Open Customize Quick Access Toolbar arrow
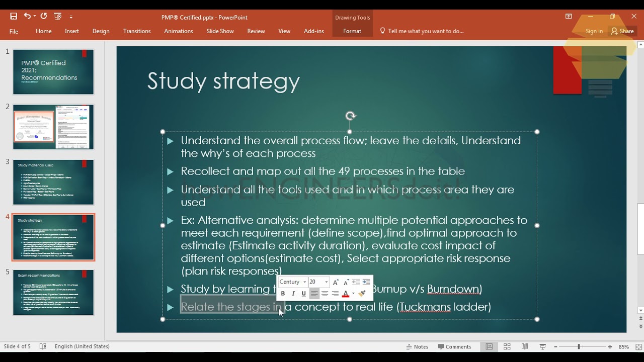The width and height of the screenshot is (644, 362). [x=71, y=17]
